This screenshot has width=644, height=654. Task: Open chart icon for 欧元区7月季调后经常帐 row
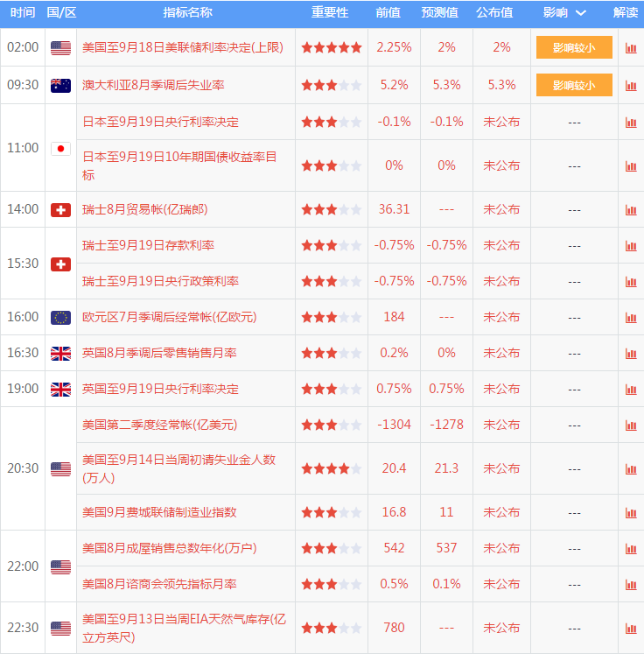(631, 318)
